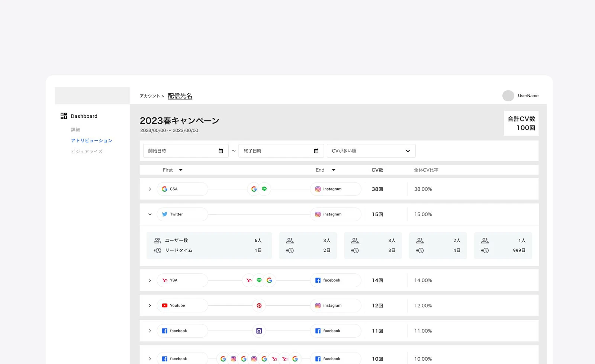
Task: Click the 999日 lead time value
Action: [x=519, y=250]
